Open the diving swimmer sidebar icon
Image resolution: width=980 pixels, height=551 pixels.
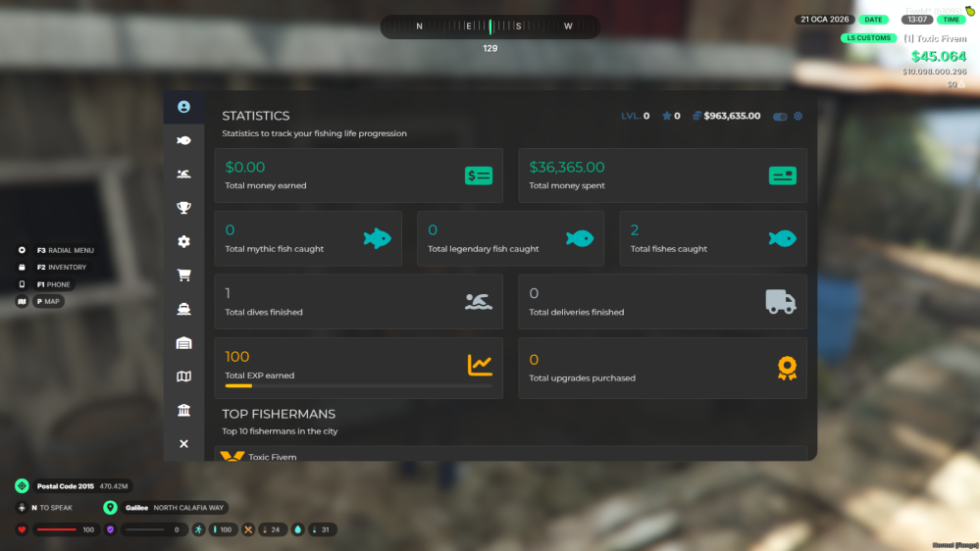[x=183, y=175]
